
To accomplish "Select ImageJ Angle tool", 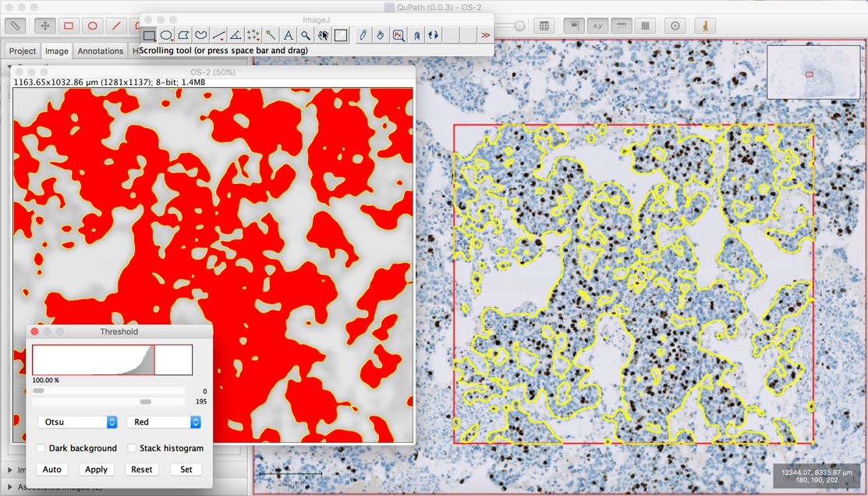I will click(236, 35).
